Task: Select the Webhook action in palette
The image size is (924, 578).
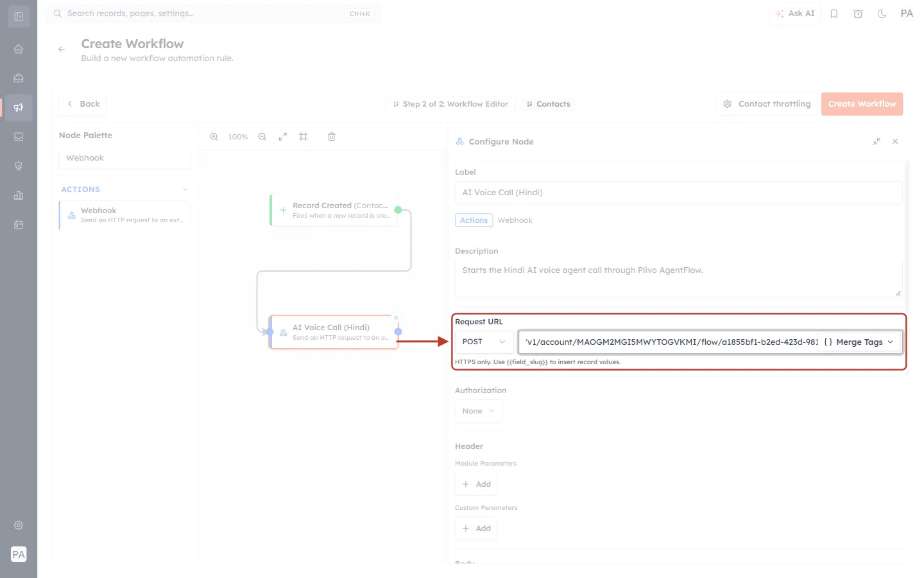Action: [x=124, y=215]
